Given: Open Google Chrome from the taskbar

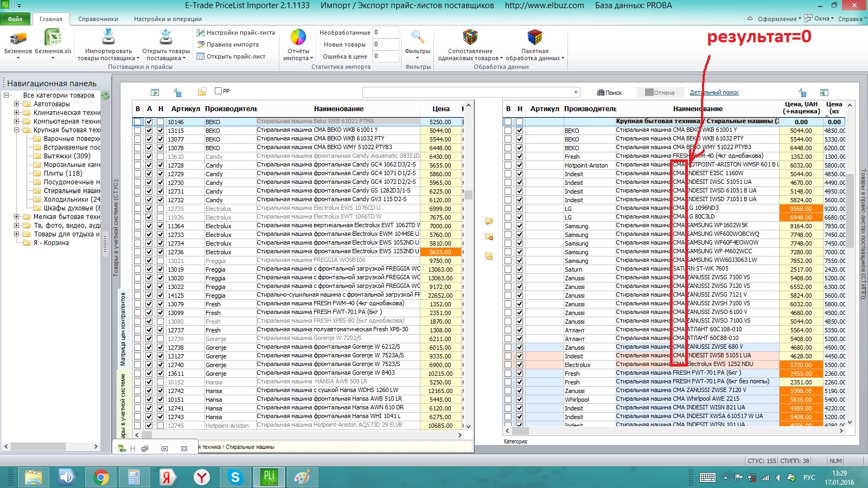Looking at the screenshot, I should point(100,477).
